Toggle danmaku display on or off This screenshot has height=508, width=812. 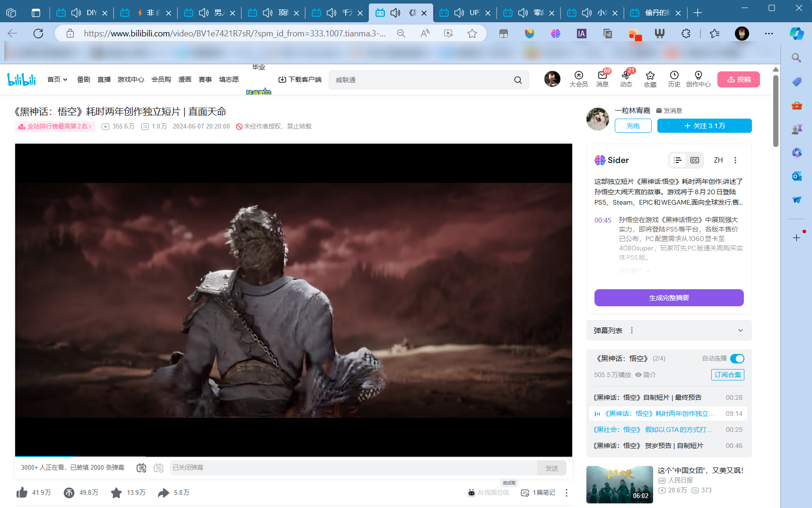click(141, 468)
